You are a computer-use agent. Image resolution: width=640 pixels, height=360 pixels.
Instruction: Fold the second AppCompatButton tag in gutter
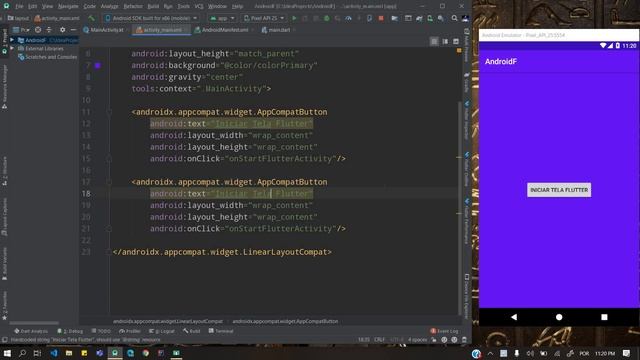109,182
